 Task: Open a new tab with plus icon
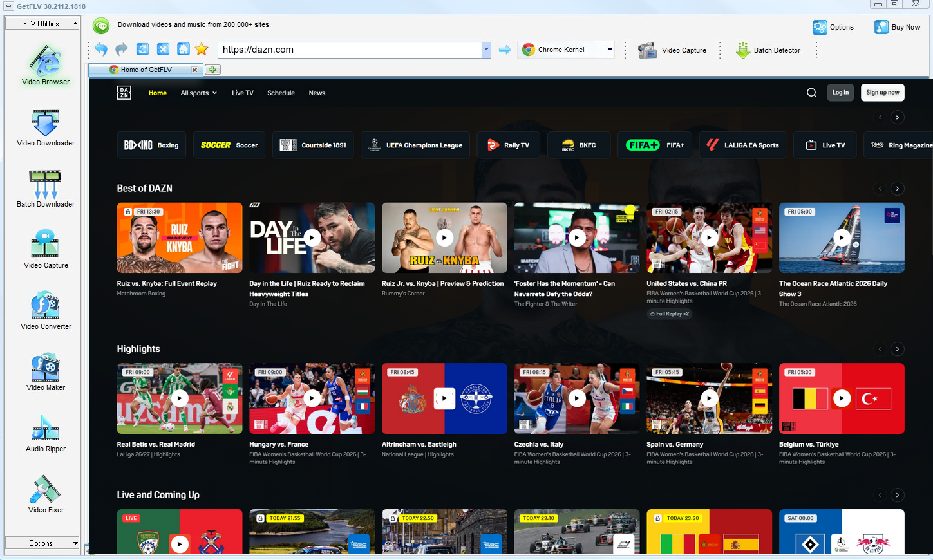tap(212, 70)
